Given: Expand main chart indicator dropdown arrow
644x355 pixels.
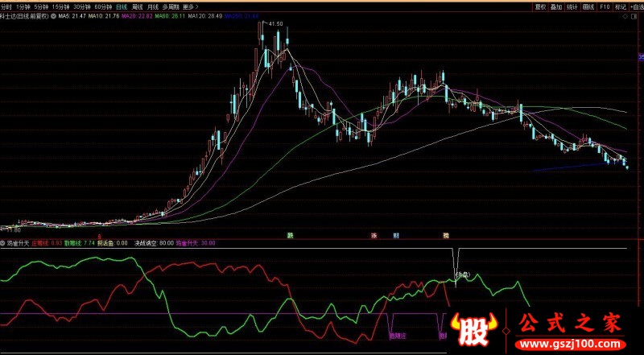Looking at the screenshot, I should [x=53, y=16].
